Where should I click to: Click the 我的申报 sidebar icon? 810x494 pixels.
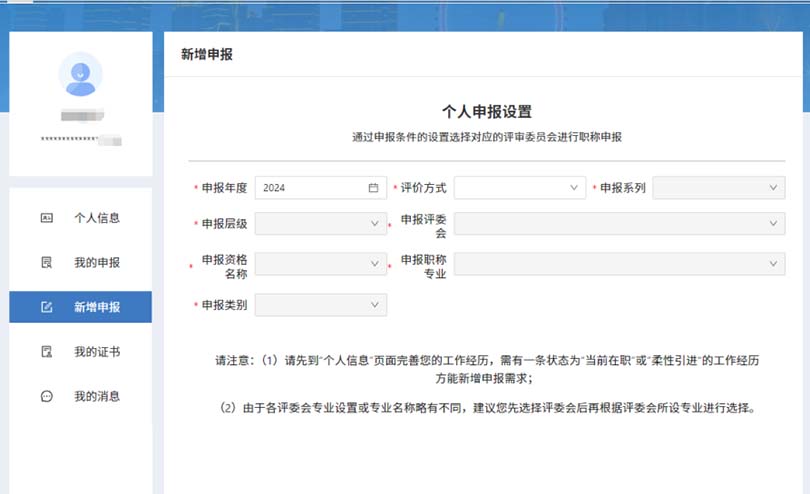(46, 263)
